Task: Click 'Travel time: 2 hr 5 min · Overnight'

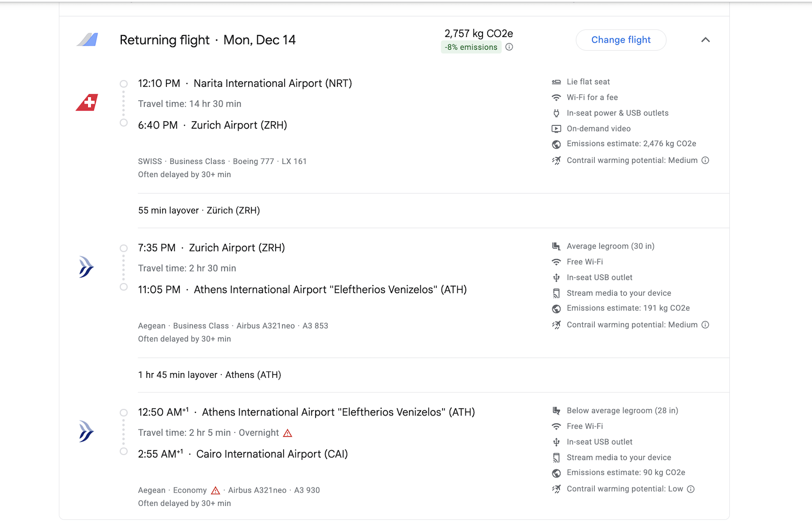Action: click(209, 433)
